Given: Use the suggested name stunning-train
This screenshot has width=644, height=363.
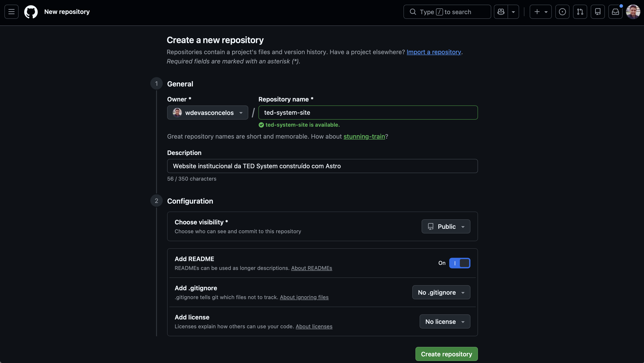Looking at the screenshot, I should (364, 136).
